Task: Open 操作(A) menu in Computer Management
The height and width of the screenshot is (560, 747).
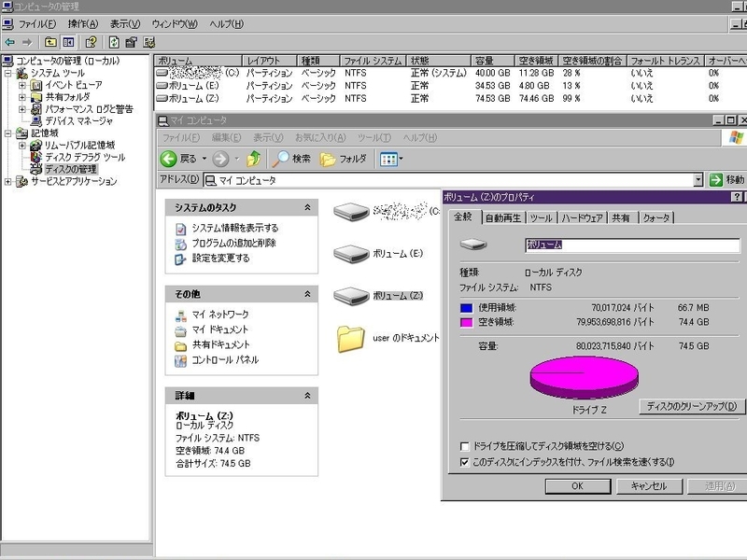Action: point(83,24)
